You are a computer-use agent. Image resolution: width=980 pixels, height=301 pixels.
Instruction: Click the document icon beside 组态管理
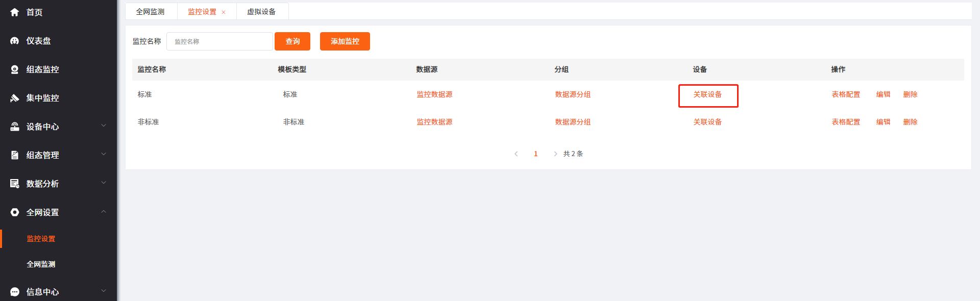tap(14, 155)
